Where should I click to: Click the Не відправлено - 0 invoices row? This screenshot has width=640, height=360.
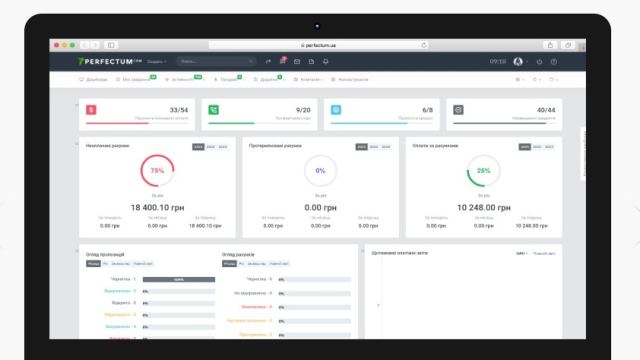pyautogui.click(x=292, y=293)
